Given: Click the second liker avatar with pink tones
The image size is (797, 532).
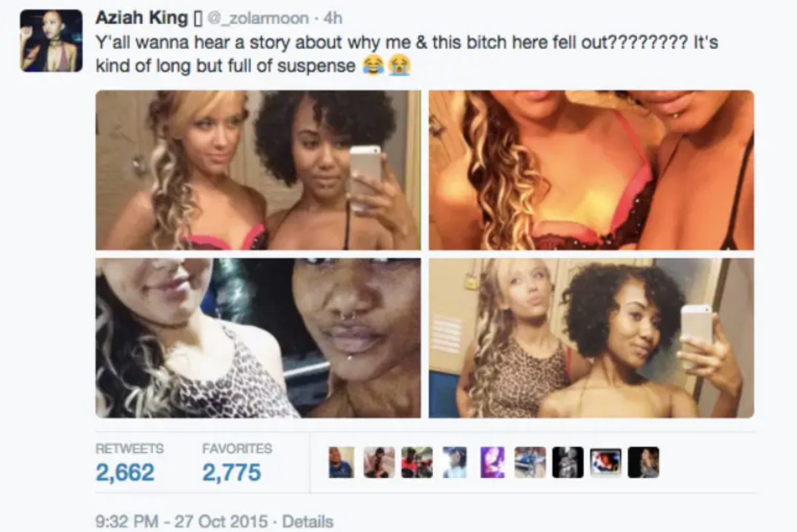Looking at the screenshot, I should [x=379, y=462].
